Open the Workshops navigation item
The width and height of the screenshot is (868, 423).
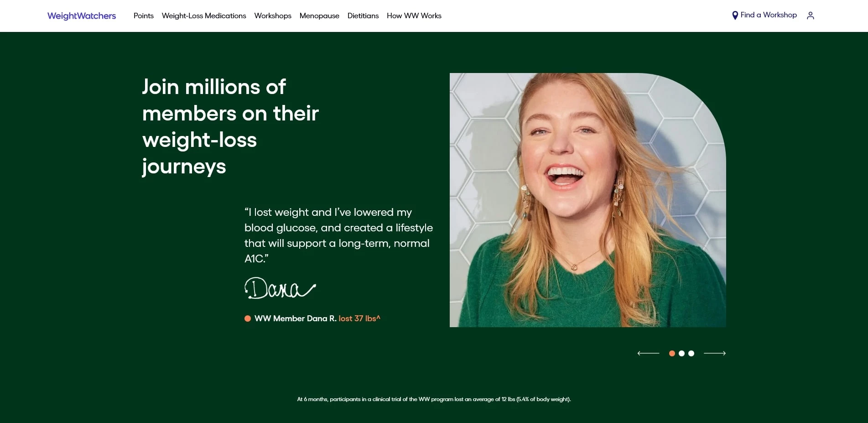[273, 16]
